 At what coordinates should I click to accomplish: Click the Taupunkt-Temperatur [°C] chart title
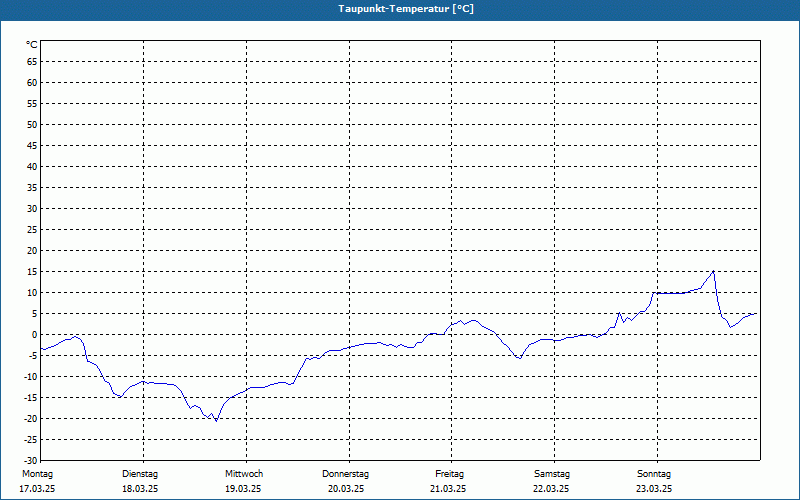[x=406, y=9]
